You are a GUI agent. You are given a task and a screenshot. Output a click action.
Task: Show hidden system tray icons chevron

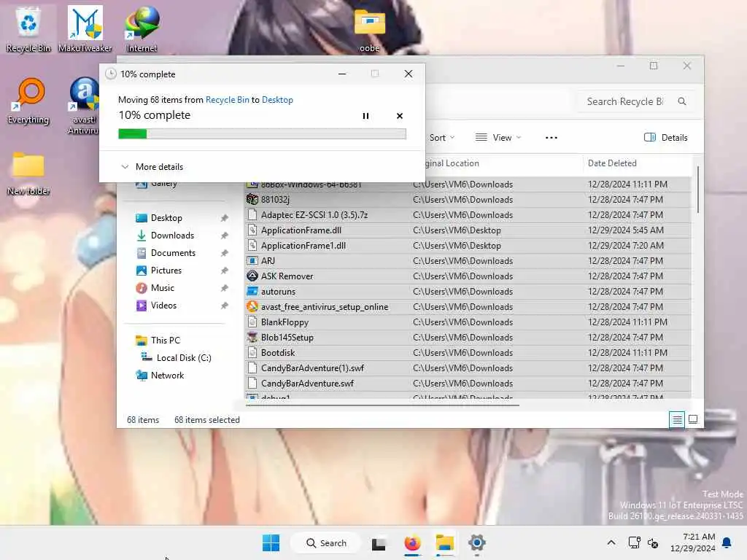611,542
